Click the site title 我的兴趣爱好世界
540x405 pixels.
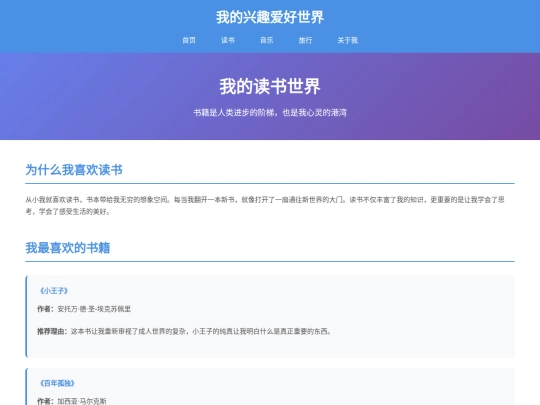click(270, 17)
